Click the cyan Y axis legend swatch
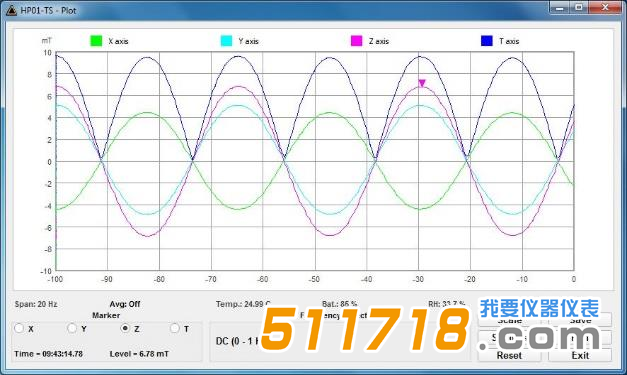This screenshot has height=375, width=627. [226, 41]
